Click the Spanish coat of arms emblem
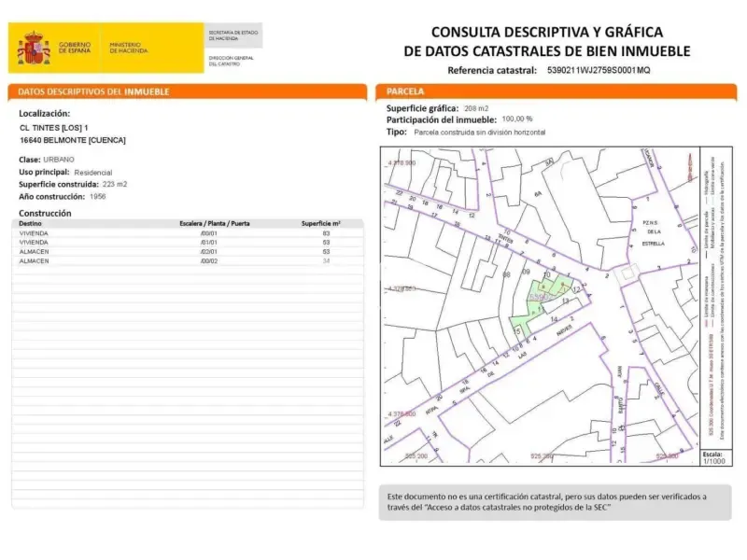 pos(33,49)
